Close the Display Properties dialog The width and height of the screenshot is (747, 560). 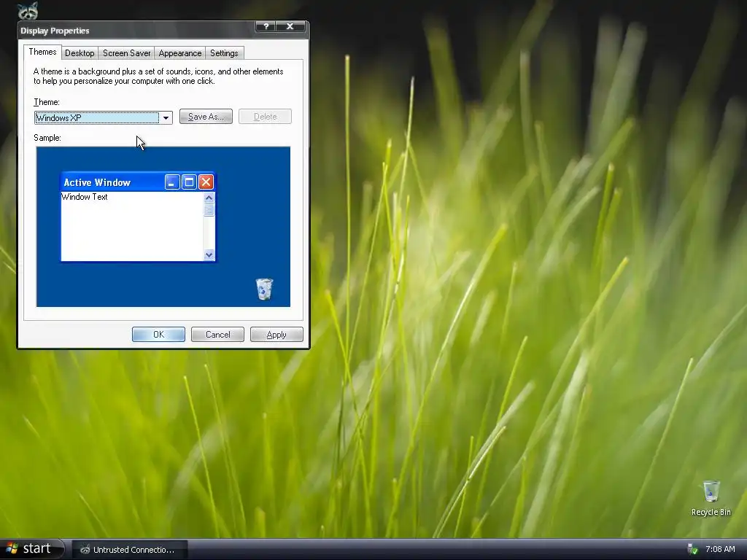(x=290, y=27)
